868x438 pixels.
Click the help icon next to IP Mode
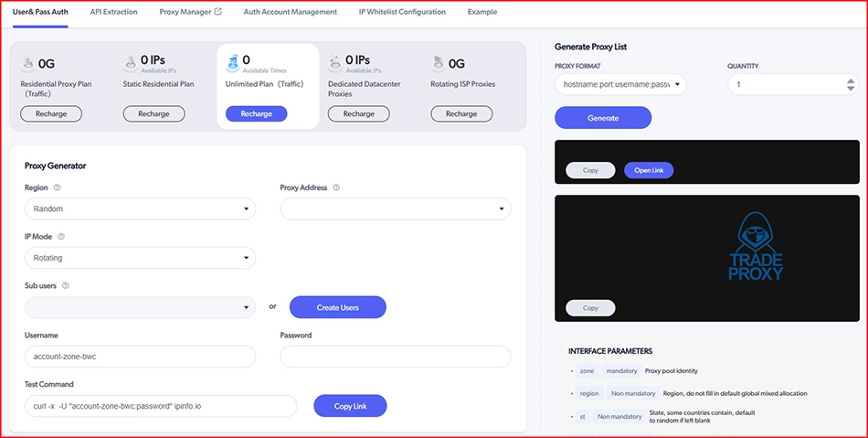(x=61, y=237)
